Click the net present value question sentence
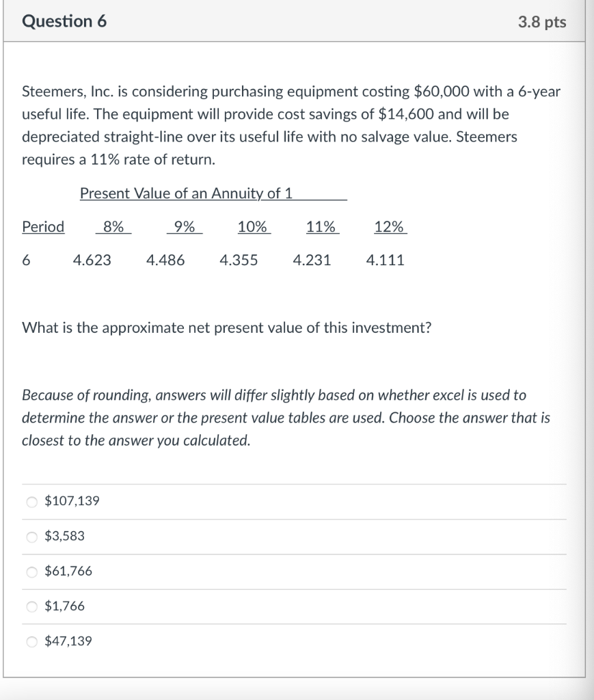Image resolution: width=594 pixels, height=700 pixels. coord(226,328)
